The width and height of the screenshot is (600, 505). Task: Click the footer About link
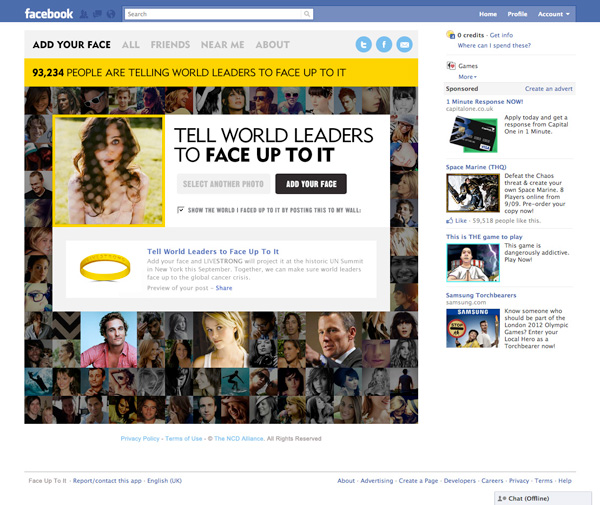click(346, 481)
